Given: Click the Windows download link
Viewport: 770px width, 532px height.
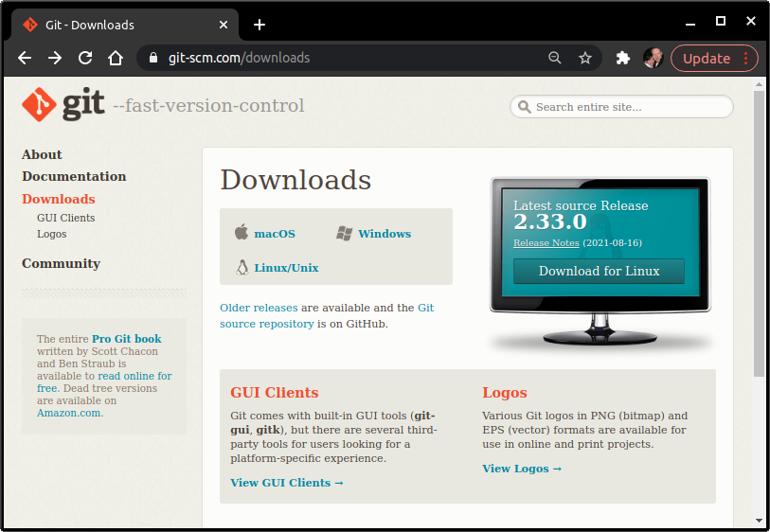Looking at the screenshot, I should pyautogui.click(x=385, y=234).
